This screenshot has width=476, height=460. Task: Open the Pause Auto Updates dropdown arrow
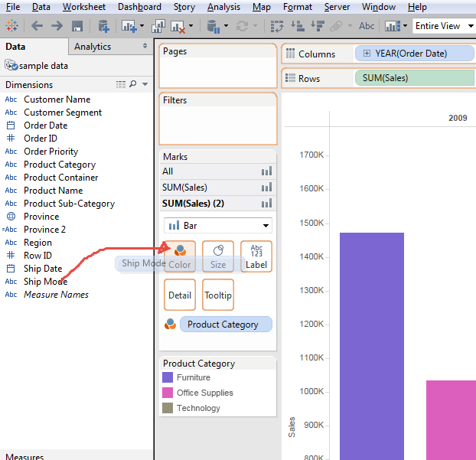click(x=227, y=26)
